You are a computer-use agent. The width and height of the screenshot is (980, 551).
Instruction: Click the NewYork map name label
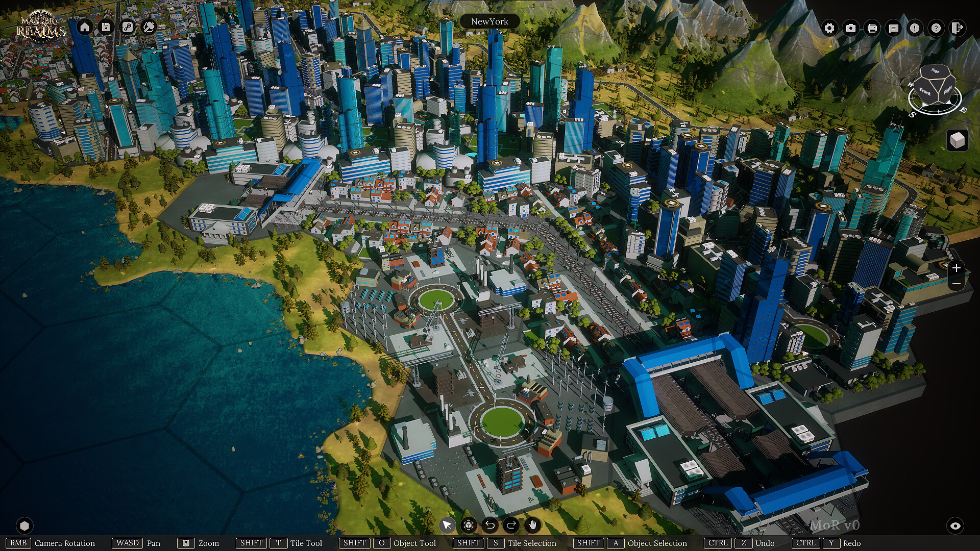pos(489,21)
